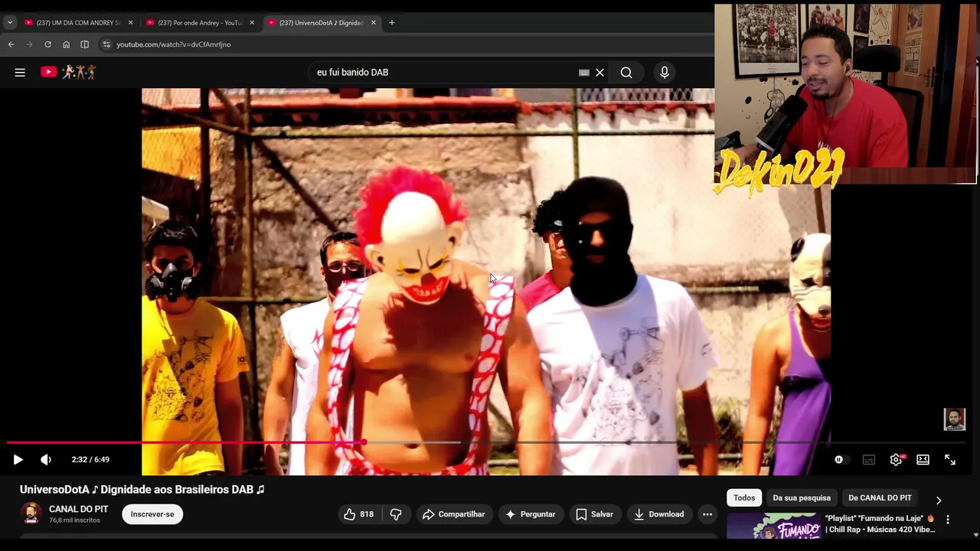The image size is (980, 551).
Task: Click the YouTube search field
Action: [444, 72]
